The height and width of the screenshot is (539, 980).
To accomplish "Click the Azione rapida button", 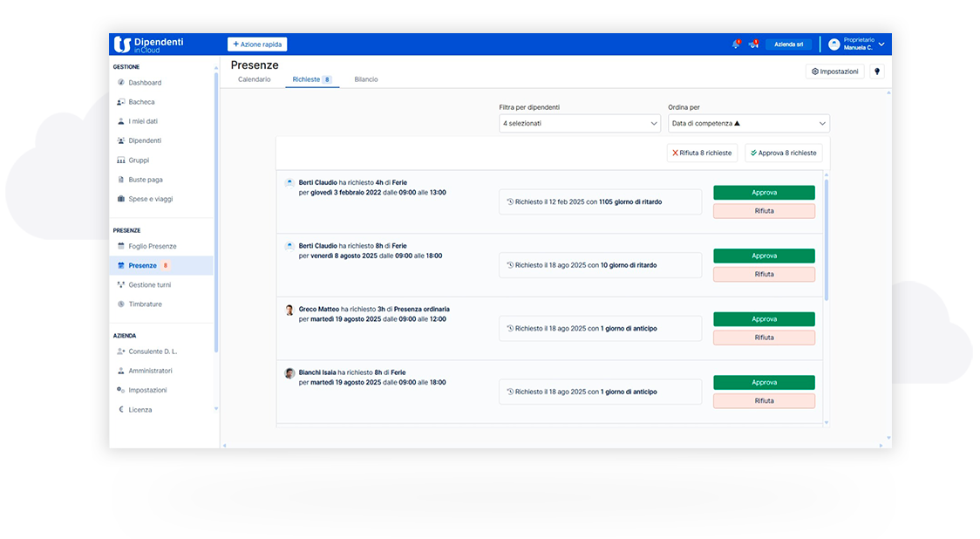I will tap(257, 44).
